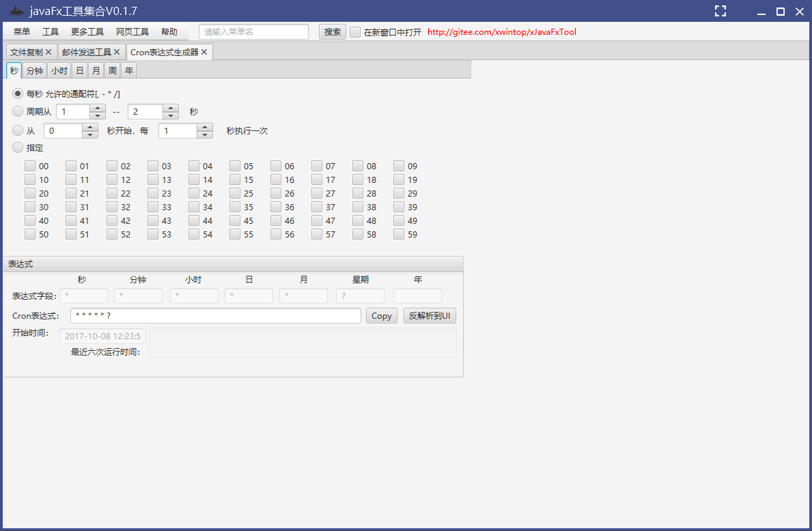
Task: Check the 38 second checkbox
Action: (358, 207)
